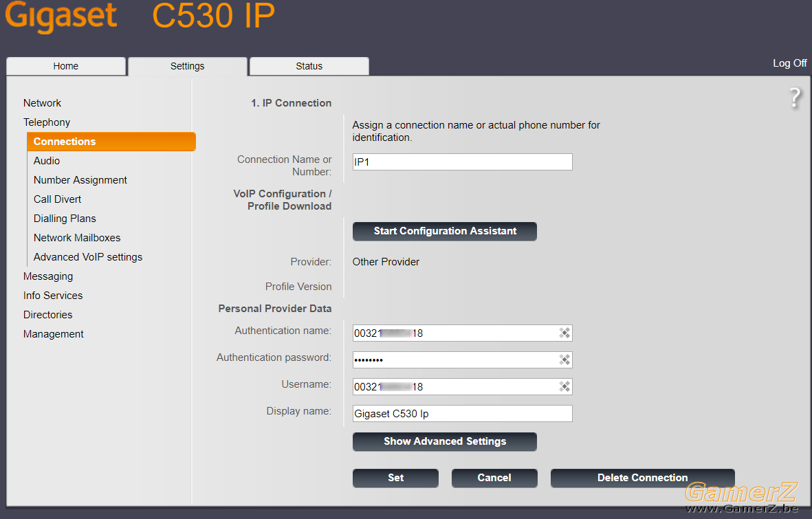Select Telephony in the sidebar
The width and height of the screenshot is (812, 519).
47,122
